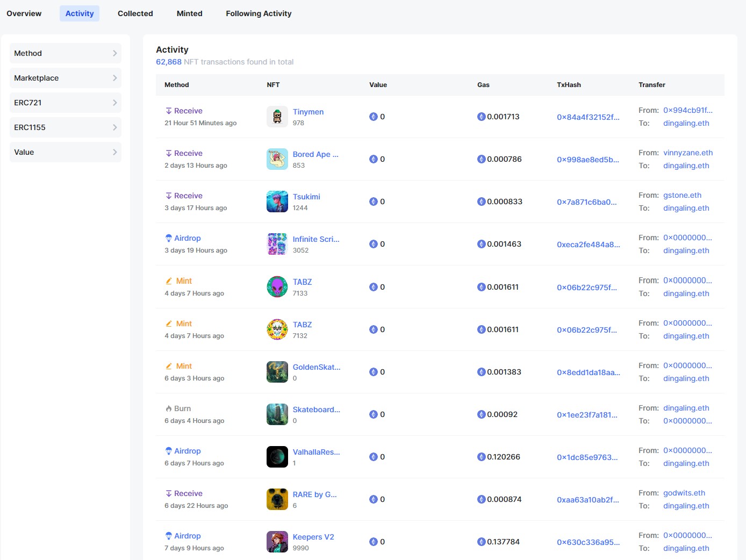
Task: Open the Following Activity tab
Action: click(x=259, y=13)
